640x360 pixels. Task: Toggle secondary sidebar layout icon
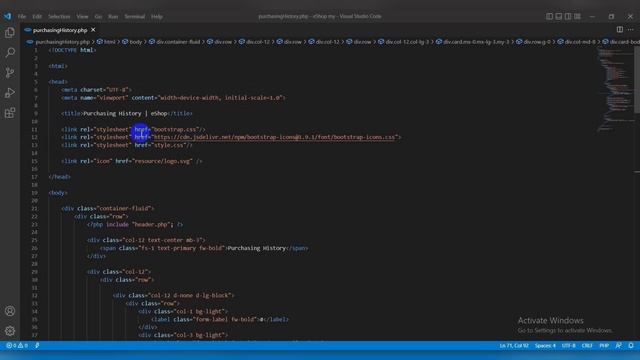point(568,16)
